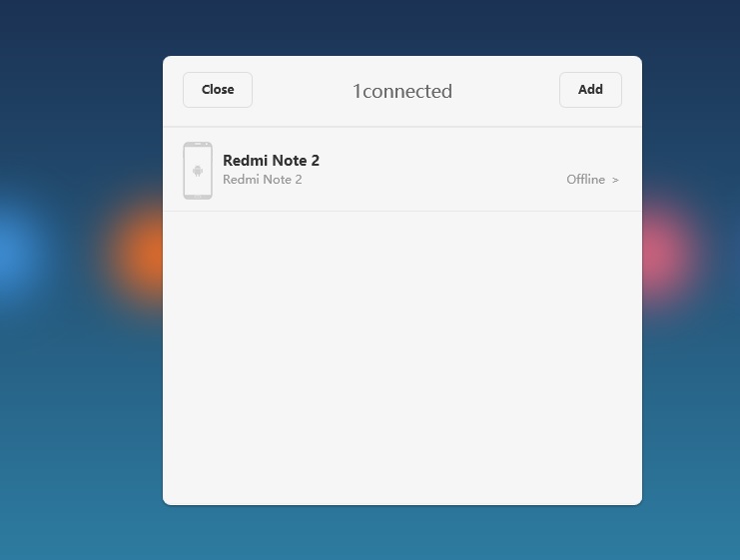Image resolution: width=740 pixels, height=560 pixels.
Task: Open the bold Redmi Note 2 device name
Action: click(x=271, y=161)
